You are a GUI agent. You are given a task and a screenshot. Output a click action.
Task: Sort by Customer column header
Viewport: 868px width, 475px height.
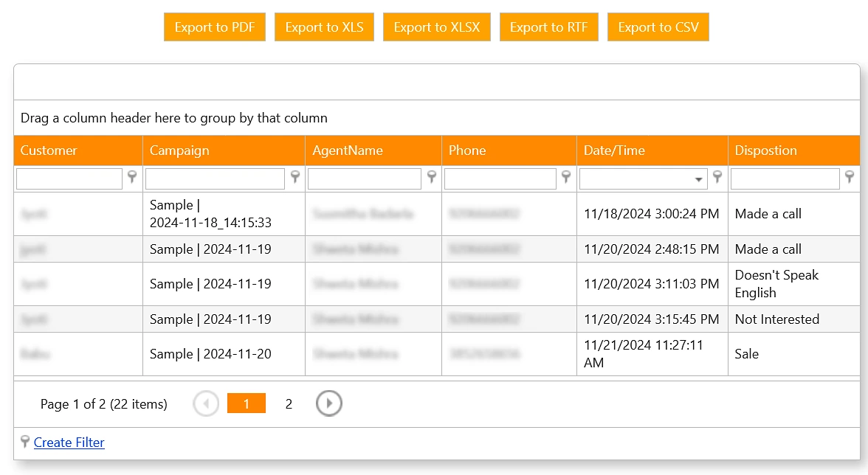tap(78, 150)
